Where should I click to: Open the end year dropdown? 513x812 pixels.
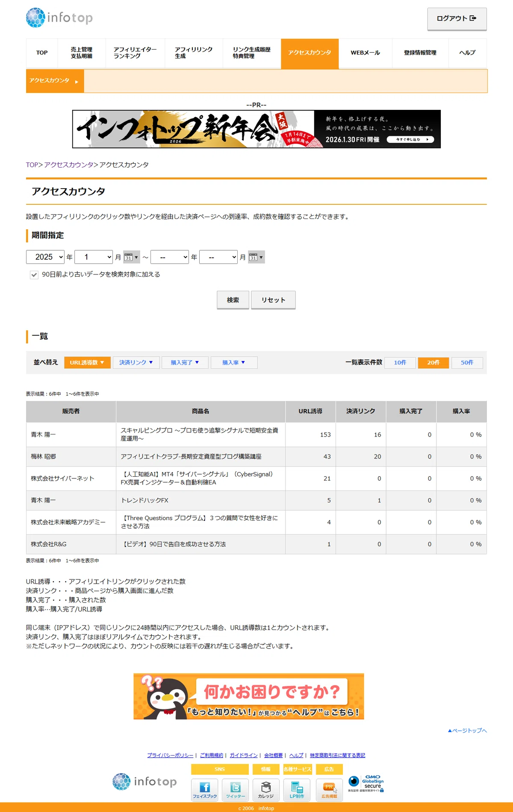[170, 257]
